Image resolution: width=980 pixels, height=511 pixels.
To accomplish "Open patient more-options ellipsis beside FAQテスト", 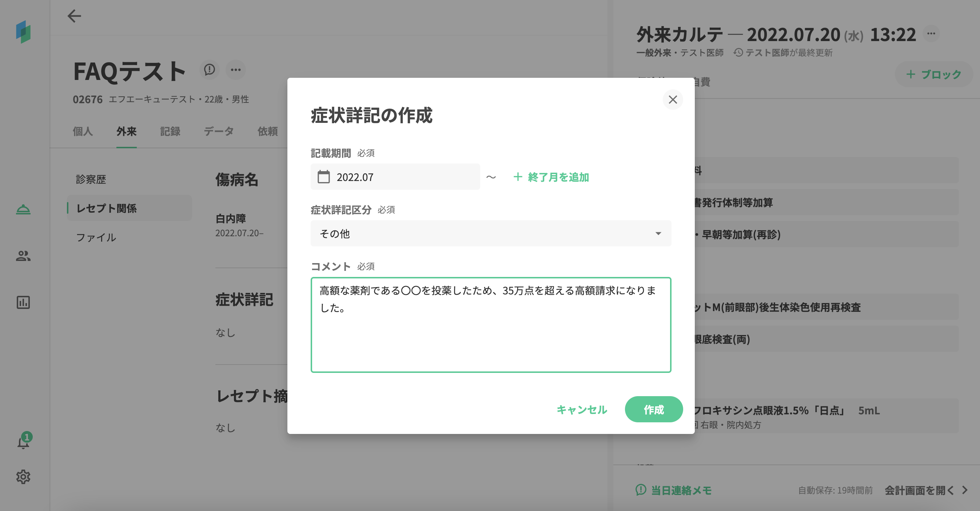I will coord(235,69).
